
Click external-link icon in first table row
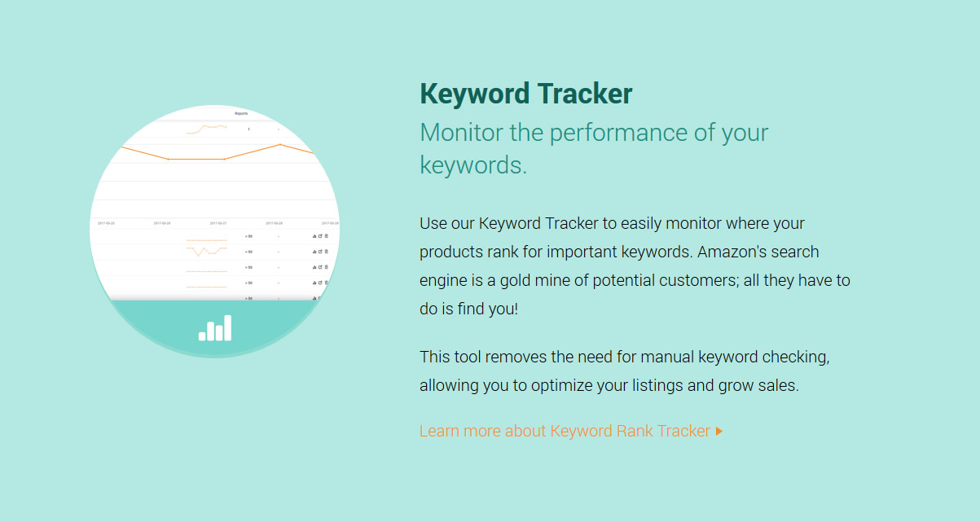(x=320, y=236)
